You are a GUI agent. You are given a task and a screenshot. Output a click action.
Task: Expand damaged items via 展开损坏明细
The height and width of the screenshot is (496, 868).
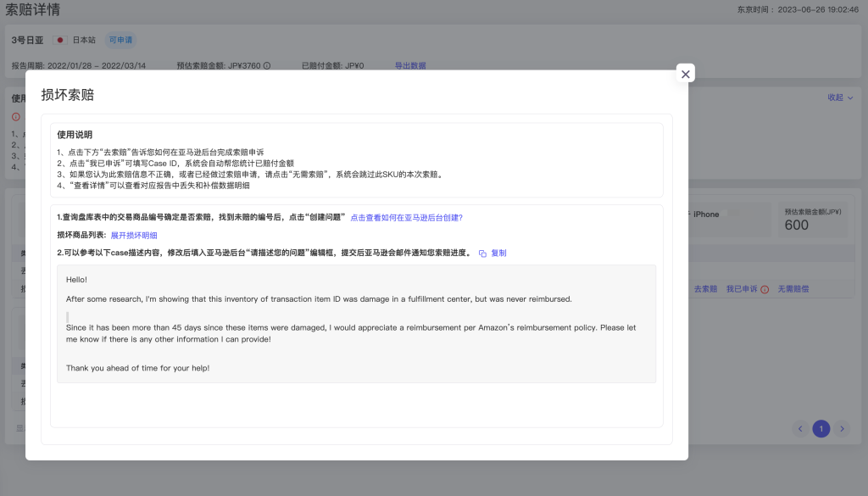pyautogui.click(x=134, y=235)
